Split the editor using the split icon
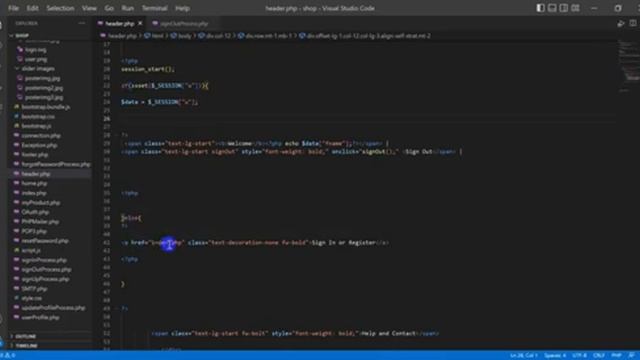640x360 pixels. click(633, 24)
